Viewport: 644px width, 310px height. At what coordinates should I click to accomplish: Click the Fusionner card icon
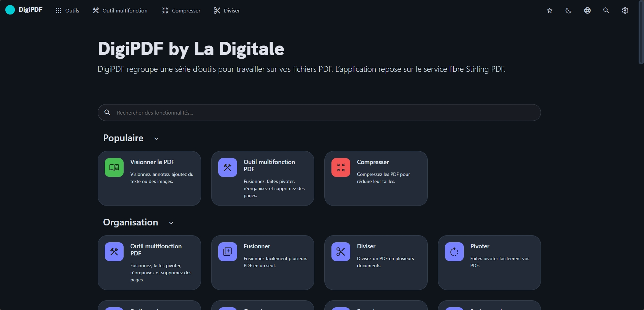[x=228, y=252]
